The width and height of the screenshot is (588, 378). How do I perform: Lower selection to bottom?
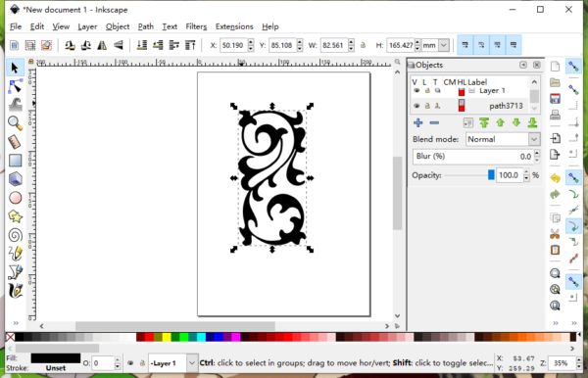[142, 45]
